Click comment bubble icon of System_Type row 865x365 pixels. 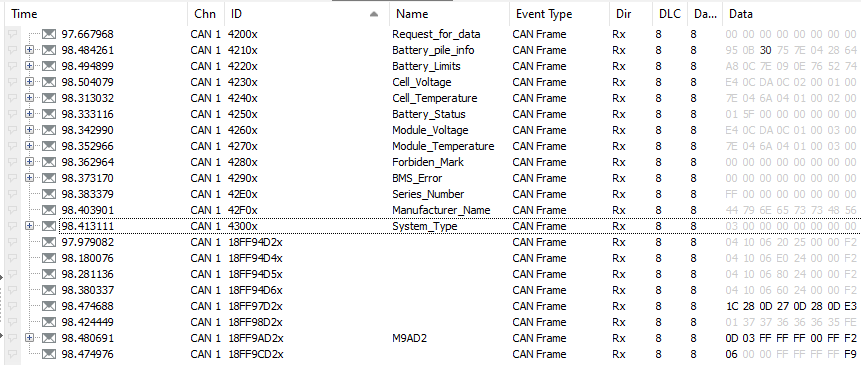[x=13, y=226]
